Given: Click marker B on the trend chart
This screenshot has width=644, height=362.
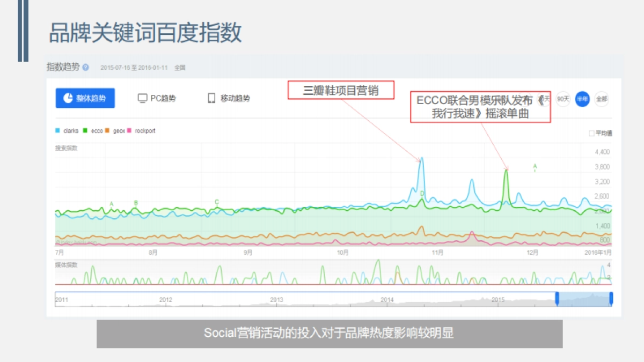Looking at the screenshot, I should (x=136, y=204).
